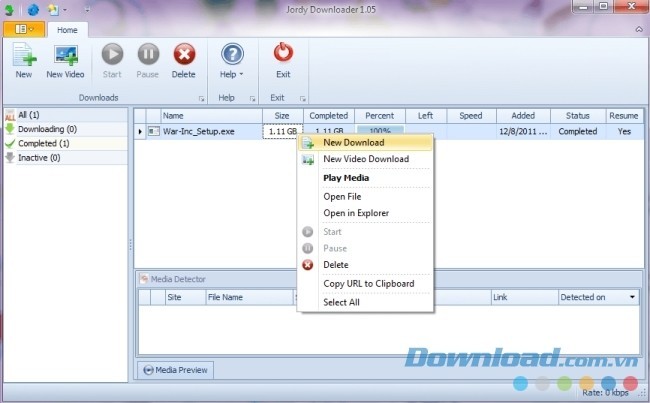Sort by the Status column header
650x403 pixels.
(x=578, y=116)
